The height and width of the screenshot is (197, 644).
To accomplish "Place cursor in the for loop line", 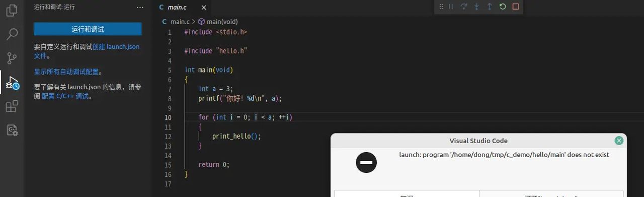I will tap(246, 117).
